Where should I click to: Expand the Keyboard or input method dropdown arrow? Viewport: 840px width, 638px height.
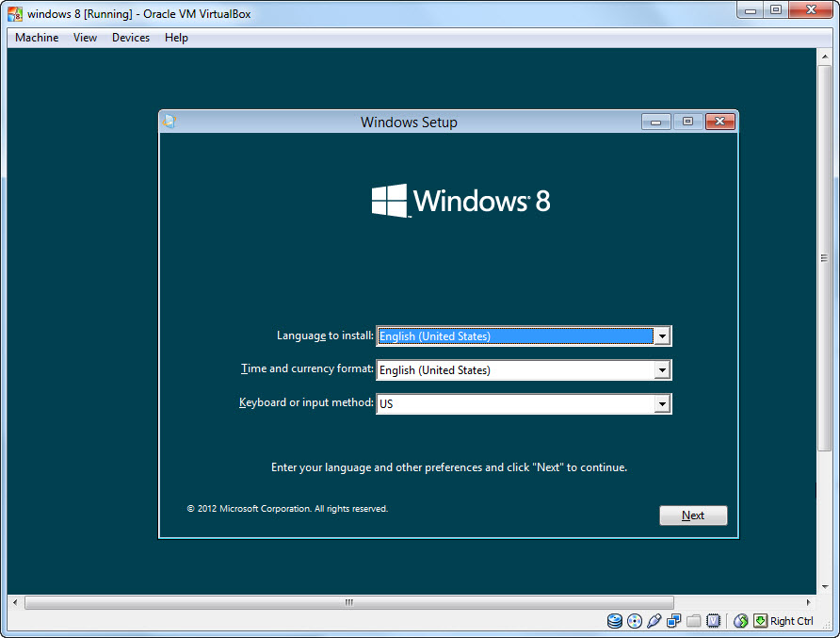point(662,403)
